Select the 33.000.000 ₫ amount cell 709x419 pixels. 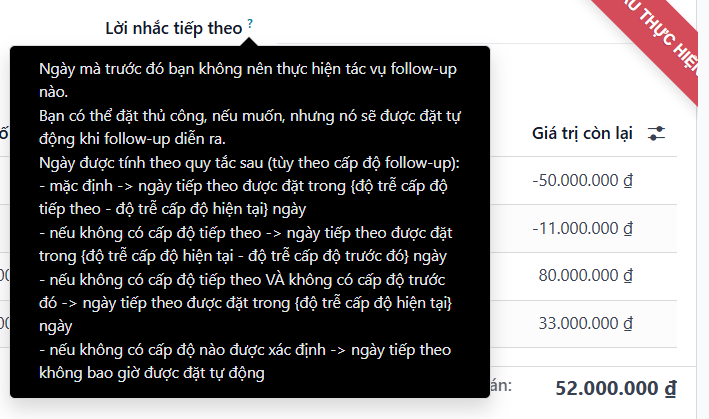click(x=586, y=324)
